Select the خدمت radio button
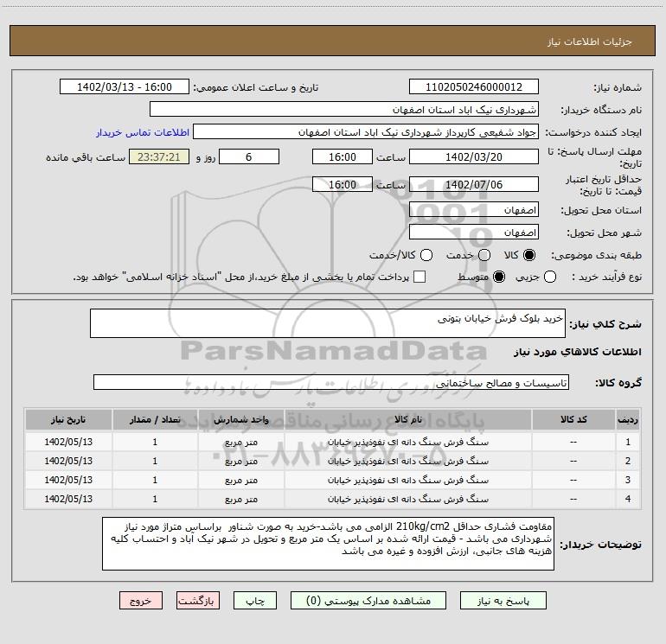This screenshot has height=644, width=666. (484, 255)
